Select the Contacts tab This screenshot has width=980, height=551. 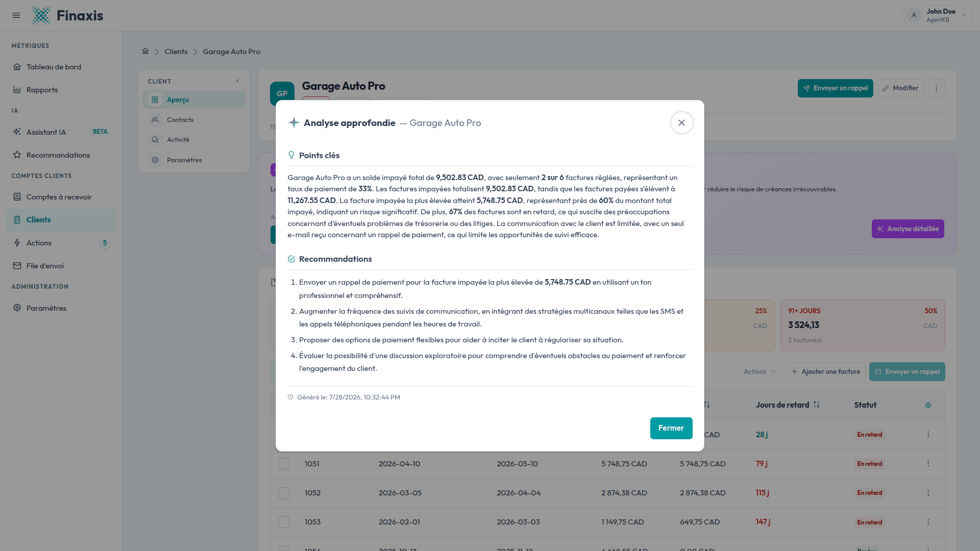[x=194, y=120]
